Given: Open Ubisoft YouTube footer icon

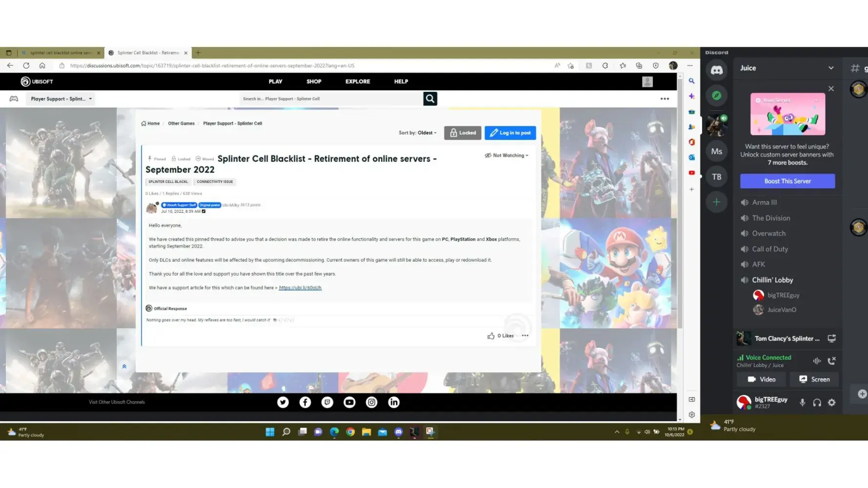Looking at the screenshot, I should tap(350, 402).
